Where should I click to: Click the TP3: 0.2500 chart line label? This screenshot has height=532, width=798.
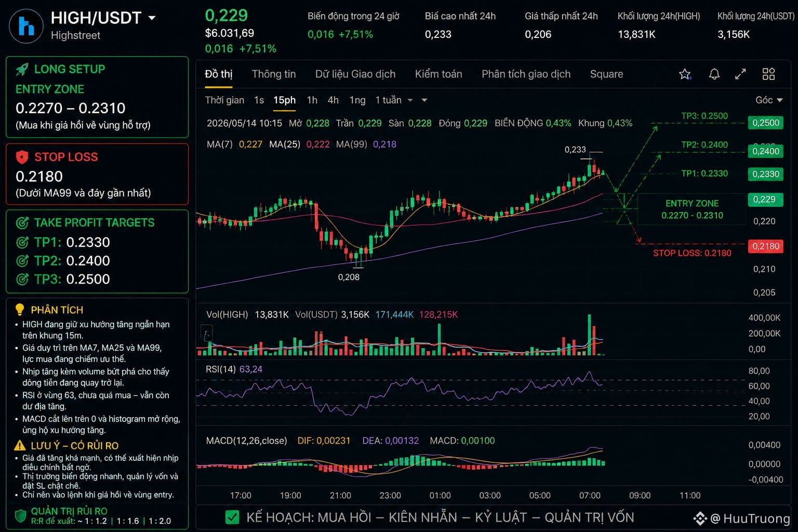click(704, 116)
